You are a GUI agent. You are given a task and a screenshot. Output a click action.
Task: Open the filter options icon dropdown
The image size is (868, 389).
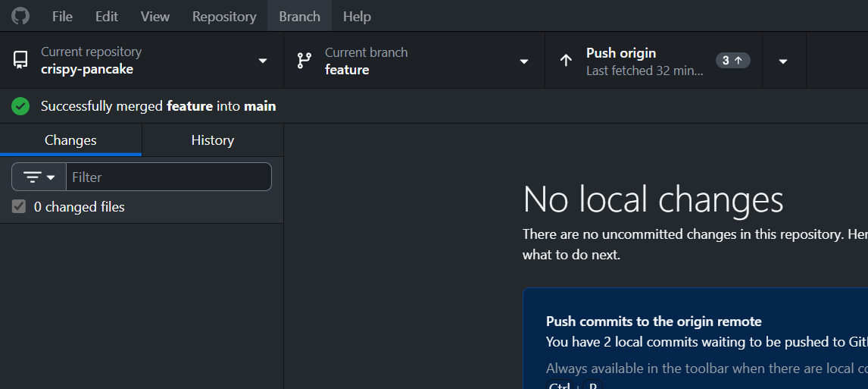39,177
